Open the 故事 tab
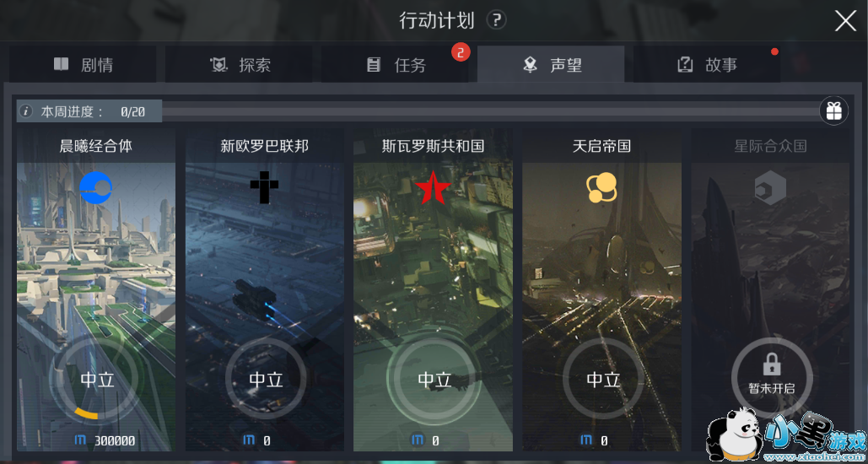This screenshot has height=464, width=868. click(x=707, y=65)
